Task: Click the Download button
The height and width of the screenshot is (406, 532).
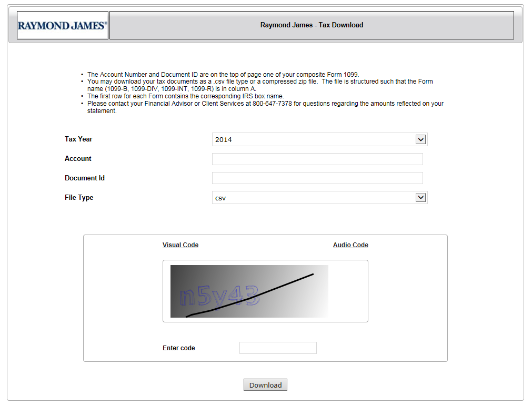Action: click(265, 385)
